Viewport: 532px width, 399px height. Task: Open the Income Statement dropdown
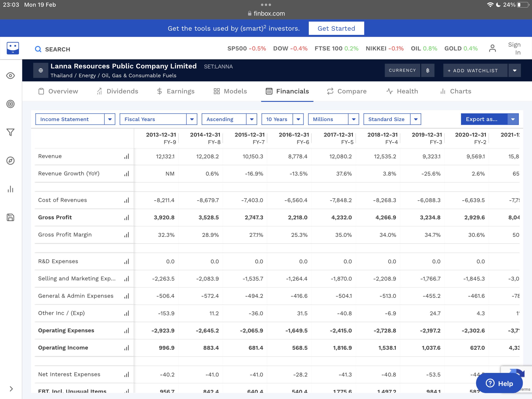75,119
